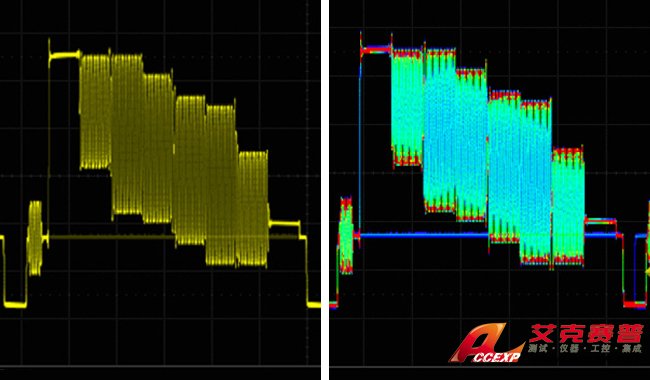Click the first yellow chroma bar packet
The image size is (650, 380).
pos(95,112)
